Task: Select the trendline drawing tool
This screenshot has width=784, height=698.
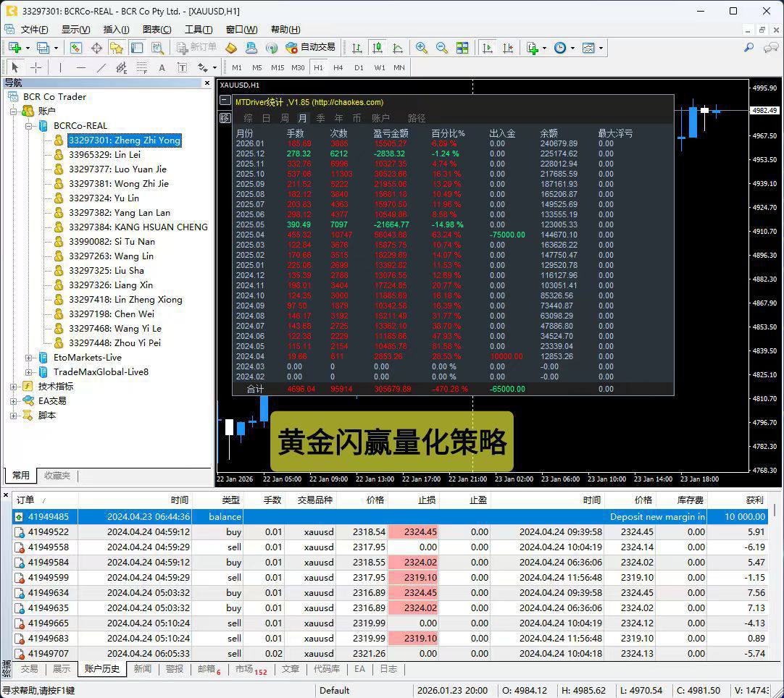Action: 101,67
